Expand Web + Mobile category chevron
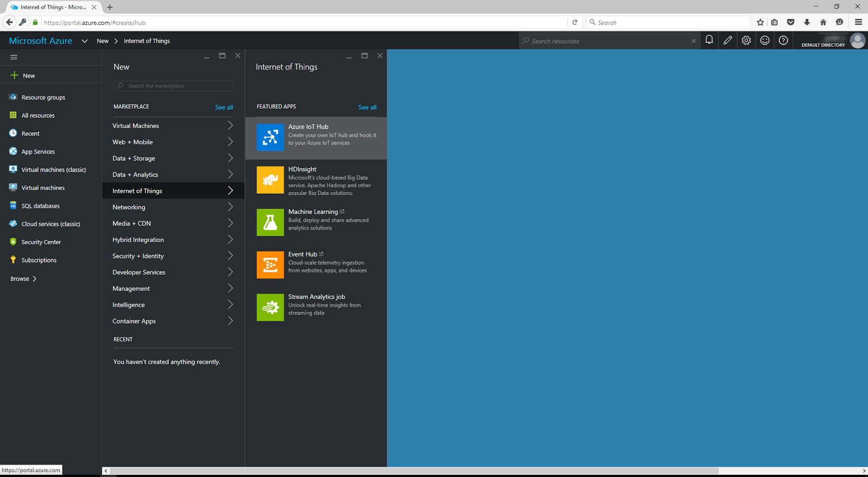 pyautogui.click(x=231, y=142)
